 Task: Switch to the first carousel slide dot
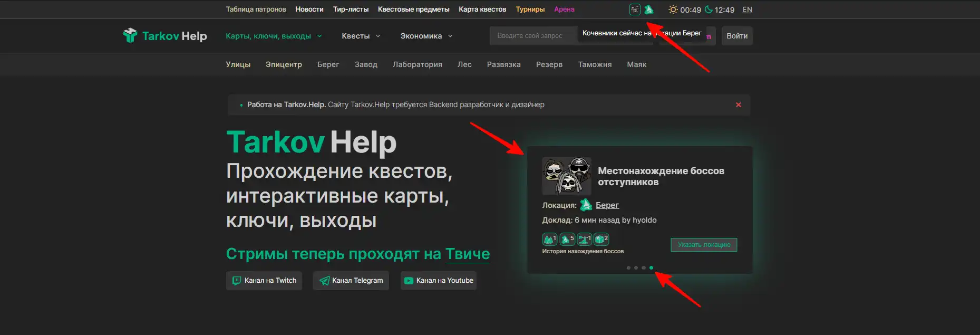click(x=628, y=268)
